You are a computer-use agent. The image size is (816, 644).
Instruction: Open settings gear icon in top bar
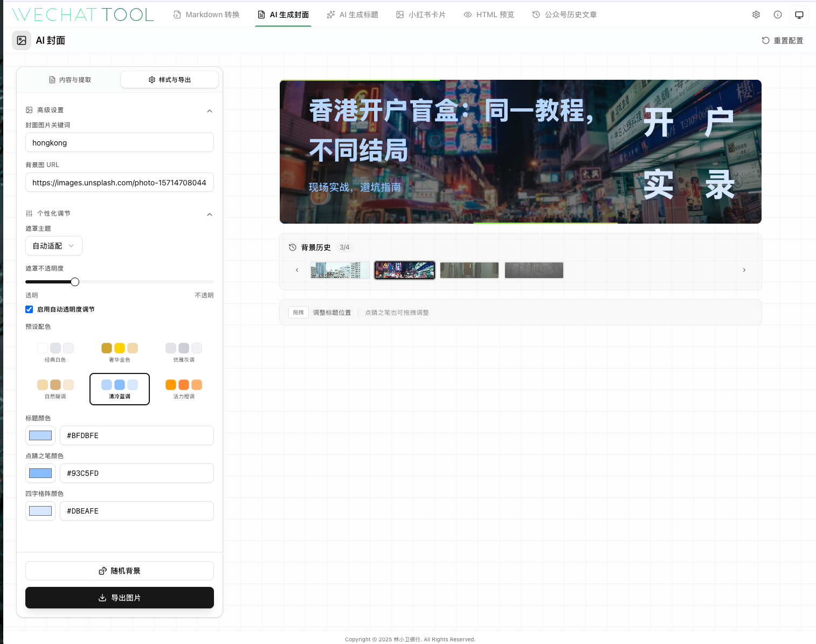click(x=756, y=15)
